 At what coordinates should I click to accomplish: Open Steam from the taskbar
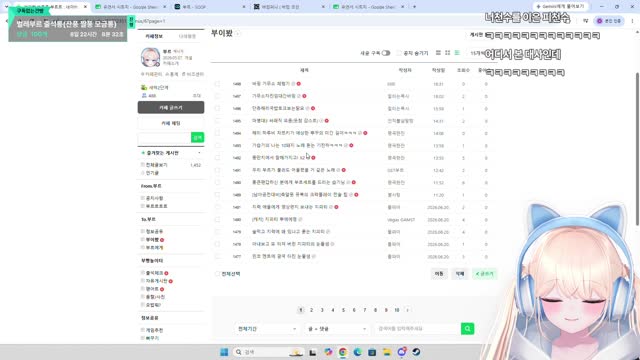click(x=416, y=352)
